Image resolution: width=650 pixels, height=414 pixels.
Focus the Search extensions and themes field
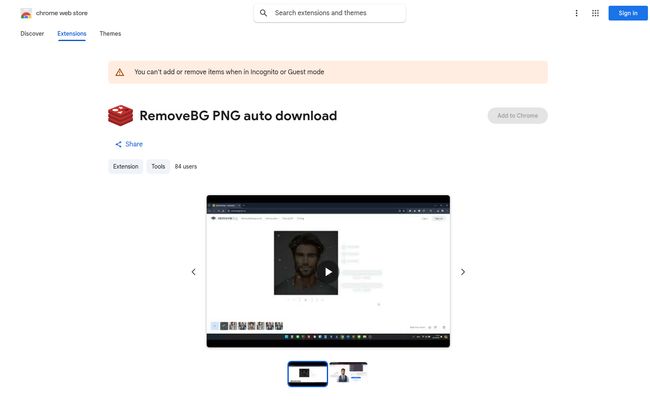tap(330, 13)
